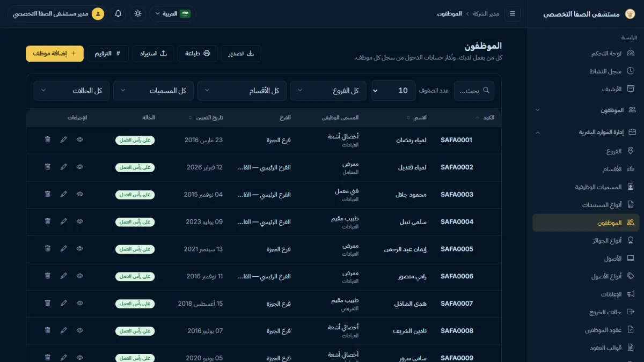The image size is (644, 362).
Task: Edit employee SAFA0007 with pencil icon
Action: coord(64,303)
